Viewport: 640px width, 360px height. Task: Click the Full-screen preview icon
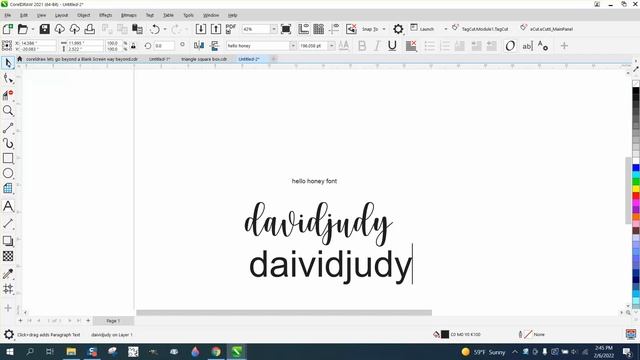[286, 29]
